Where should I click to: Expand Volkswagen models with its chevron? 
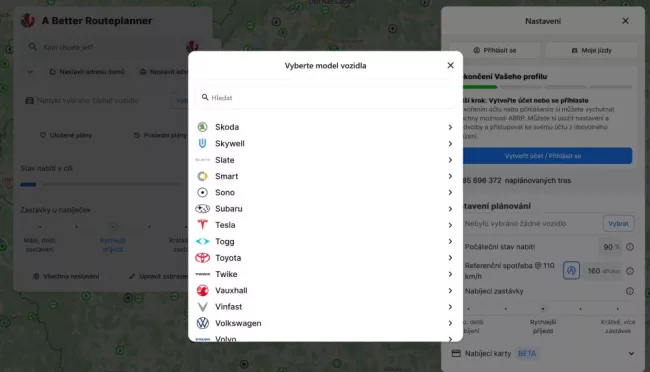[x=450, y=323]
